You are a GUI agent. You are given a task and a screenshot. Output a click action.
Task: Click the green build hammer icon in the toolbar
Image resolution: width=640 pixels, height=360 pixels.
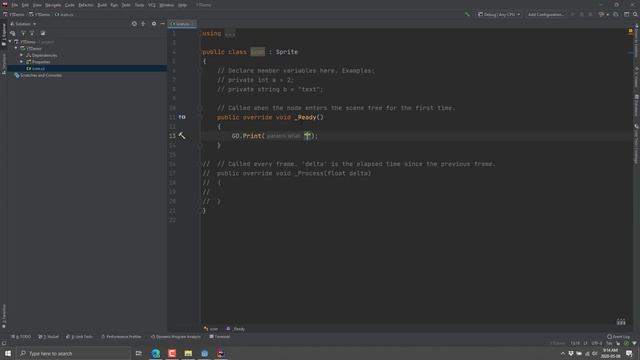tap(467, 14)
